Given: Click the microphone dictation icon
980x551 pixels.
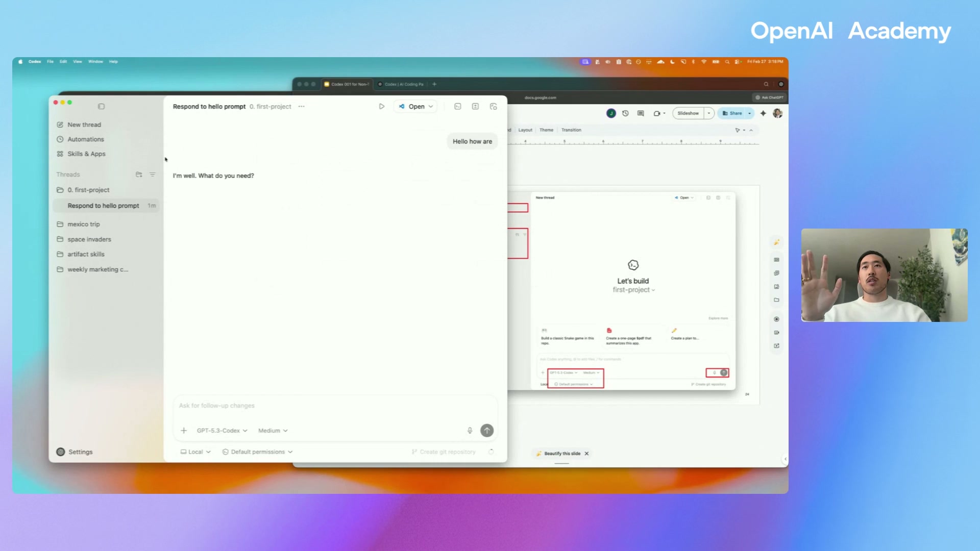Looking at the screenshot, I should pos(470,431).
